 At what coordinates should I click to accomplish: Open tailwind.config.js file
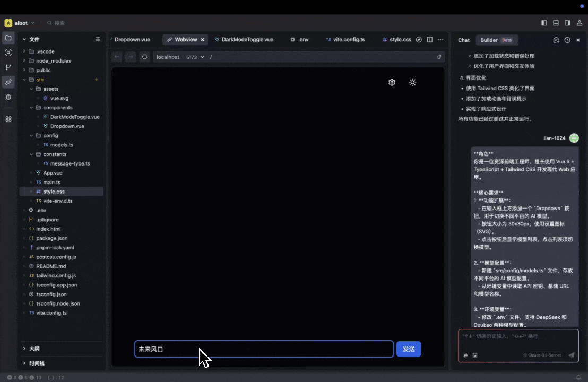[x=56, y=275]
